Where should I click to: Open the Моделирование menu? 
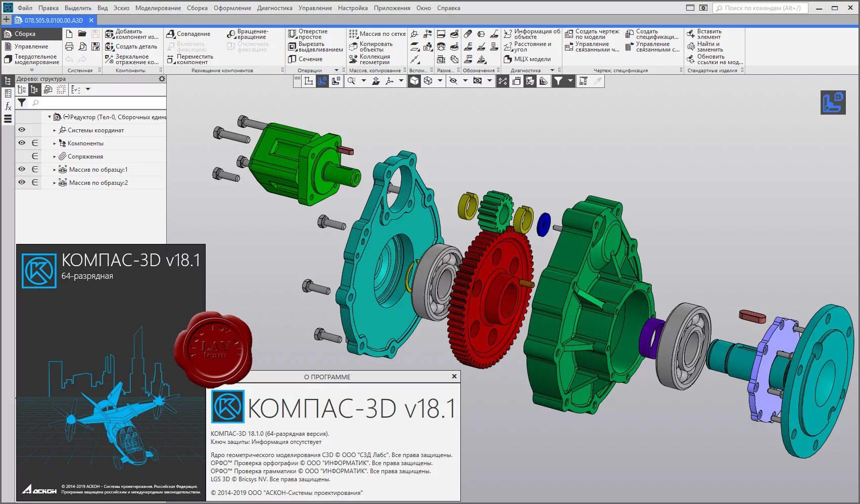coord(158,8)
